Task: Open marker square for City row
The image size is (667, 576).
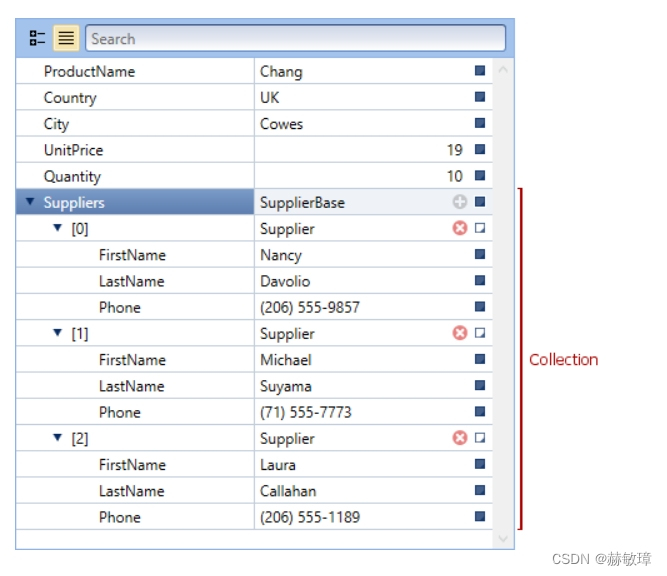Action: tap(480, 123)
